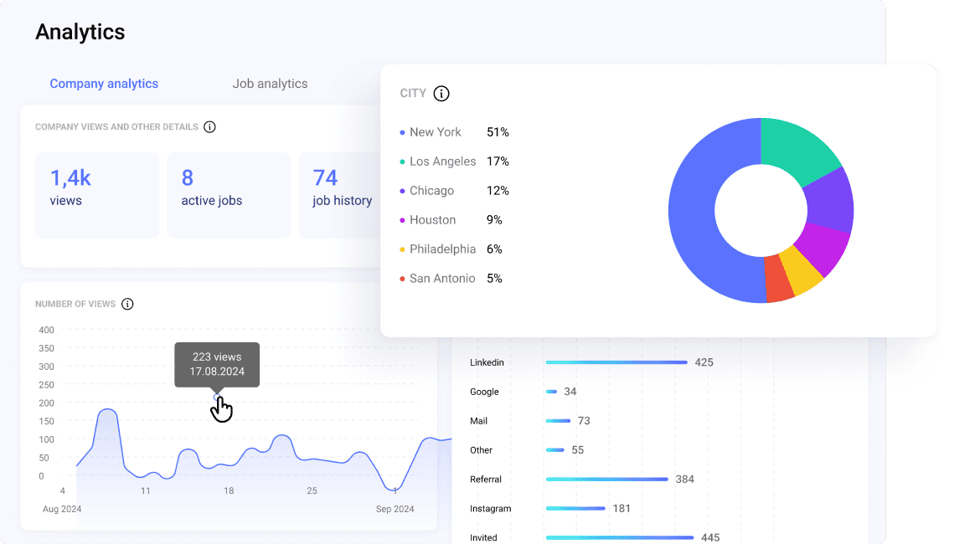Image resolution: width=980 pixels, height=544 pixels.
Task: Click the 223 views tooltip on chart
Action: coord(217,364)
